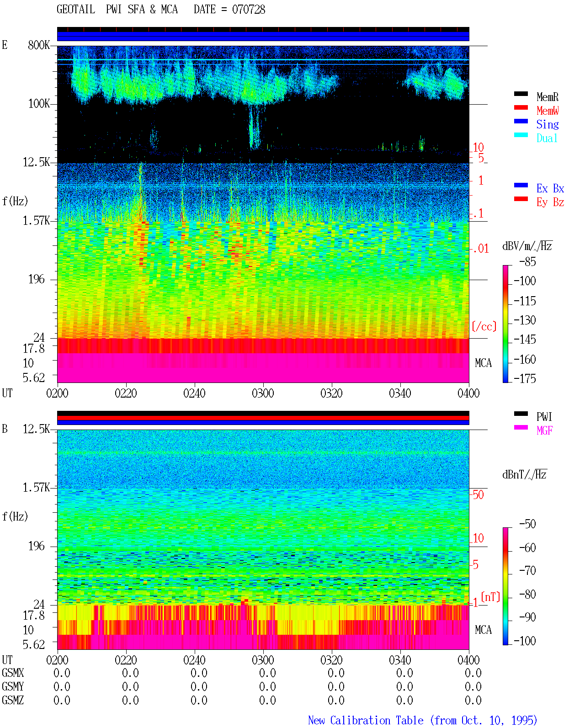Click the dBnT/√Hz unit label
This screenshot has height=728, width=585.
pyautogui.click(x=525, y=474)
